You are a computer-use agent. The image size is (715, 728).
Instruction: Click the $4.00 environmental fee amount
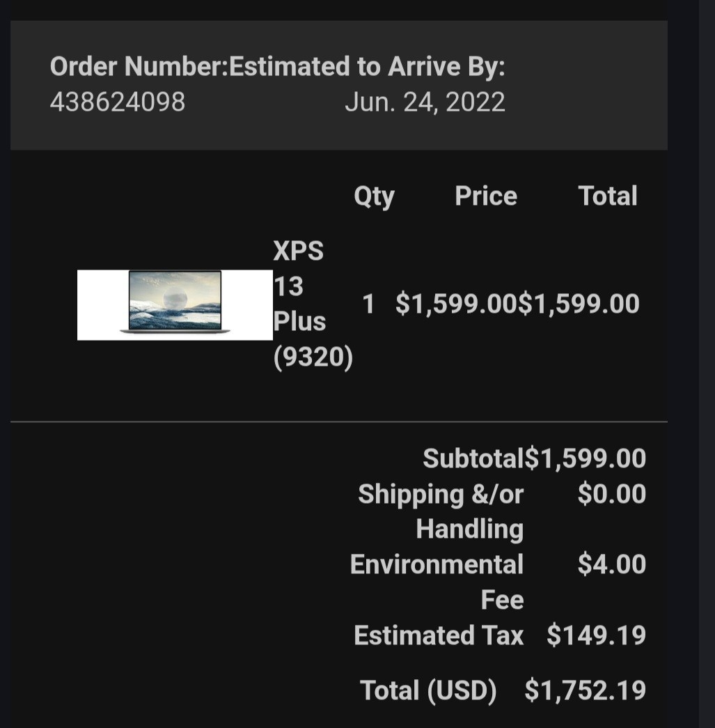pyautogui.click(x=611, y=564)
